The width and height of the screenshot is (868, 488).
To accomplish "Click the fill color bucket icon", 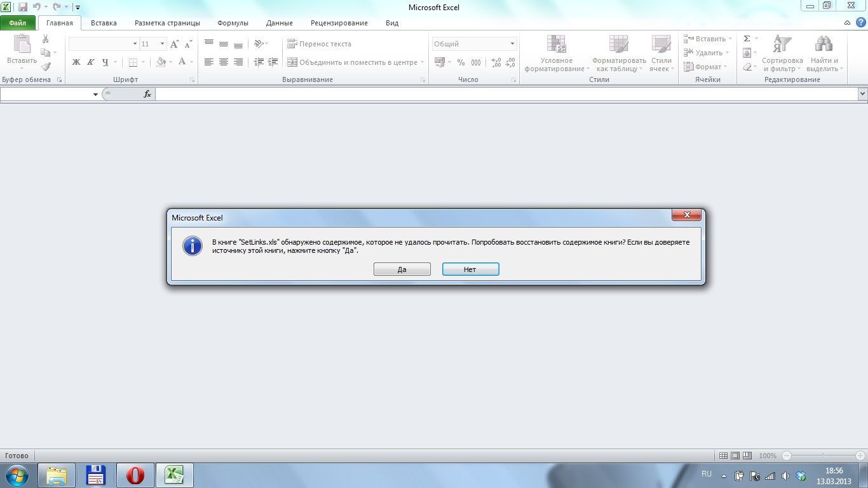I will click(161, 62).
